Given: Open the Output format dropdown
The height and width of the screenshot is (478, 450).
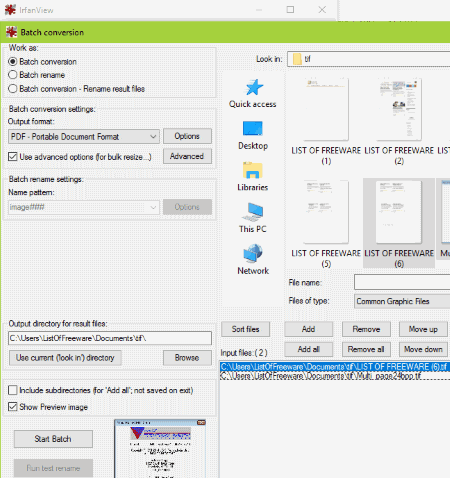Looking at the screenshot, I should 84,137.
